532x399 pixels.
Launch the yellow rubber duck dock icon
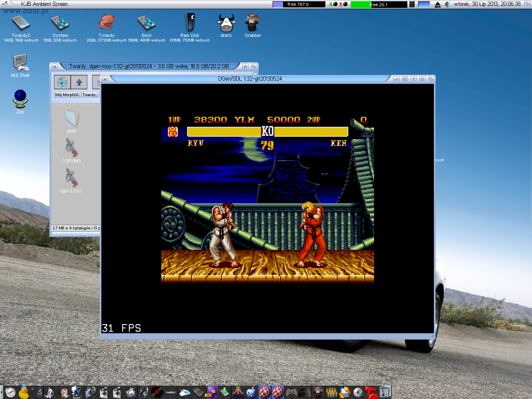(x=24, y=392)
